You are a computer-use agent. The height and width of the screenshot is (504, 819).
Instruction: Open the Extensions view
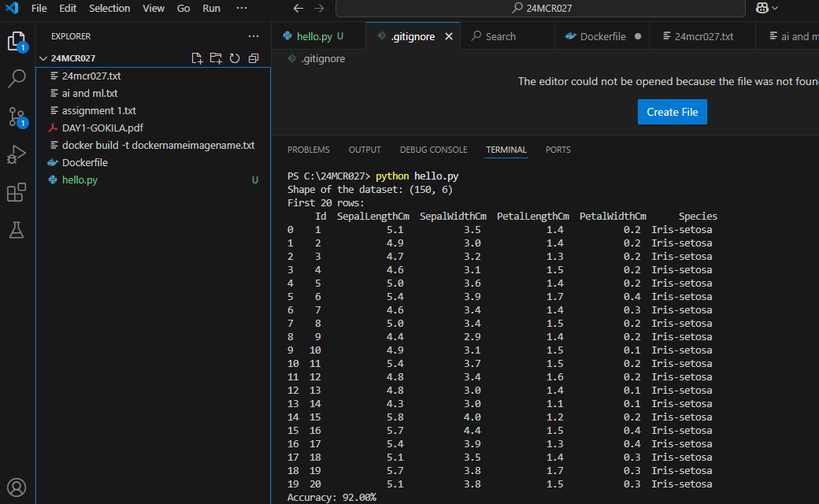pyautogui.click(x=17, y=192)
